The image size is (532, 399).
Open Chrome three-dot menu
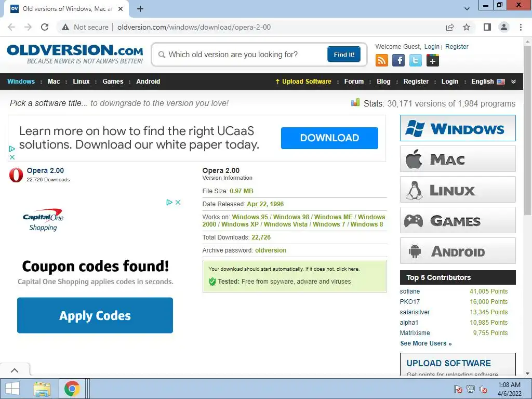[521, 27]
